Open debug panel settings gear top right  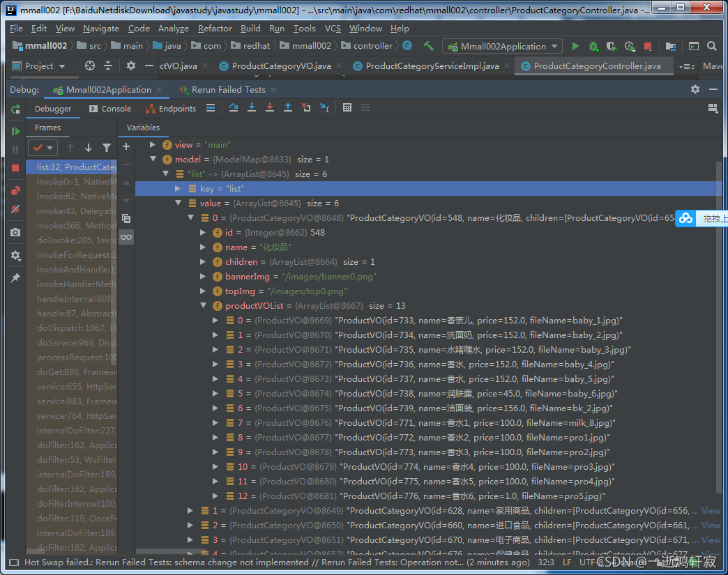click(x=695, y=89)
